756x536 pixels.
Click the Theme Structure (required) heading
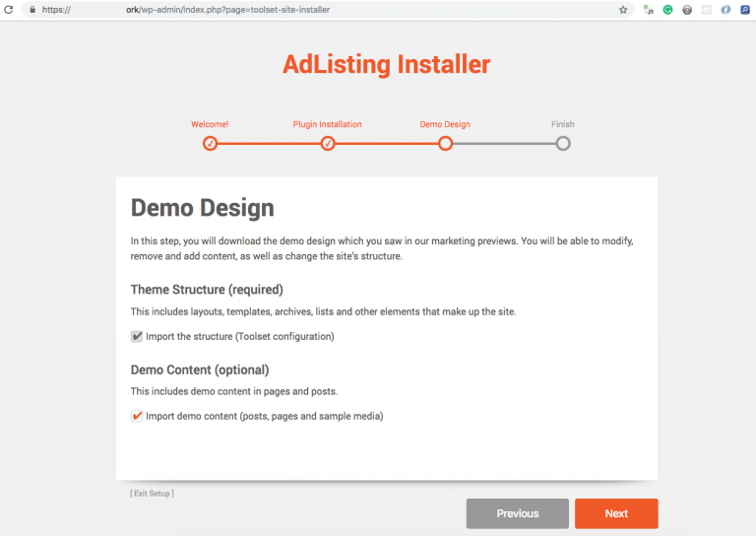[x=207, y=290]
